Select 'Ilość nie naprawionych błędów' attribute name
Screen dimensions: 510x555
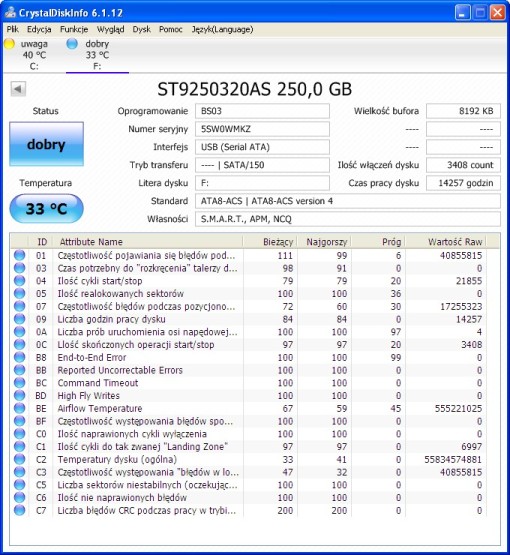pyautogui.click(x=122, y=497)
